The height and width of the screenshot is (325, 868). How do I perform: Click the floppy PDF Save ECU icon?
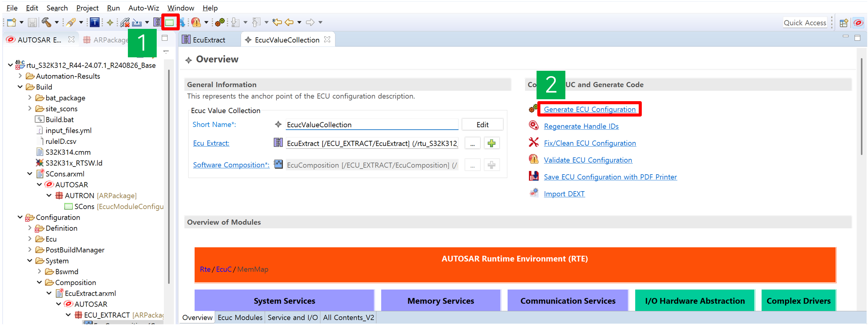point(533,176)
